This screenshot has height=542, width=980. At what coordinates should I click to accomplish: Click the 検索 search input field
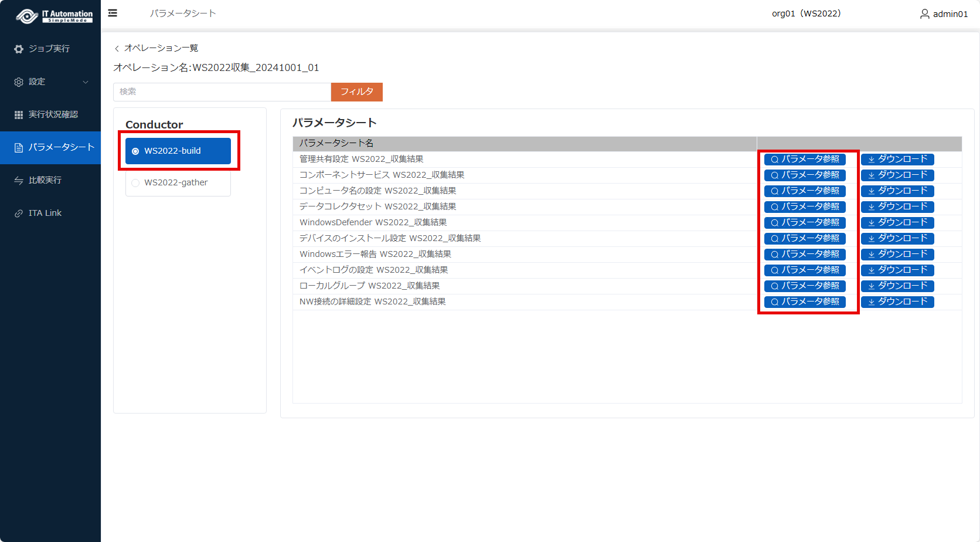click(x=222, y=92)
